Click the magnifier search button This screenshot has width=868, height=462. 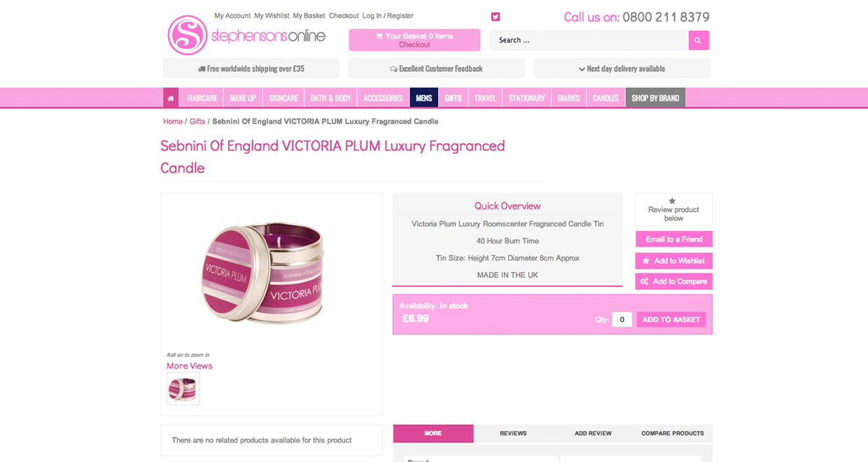(x=699, y=41)
